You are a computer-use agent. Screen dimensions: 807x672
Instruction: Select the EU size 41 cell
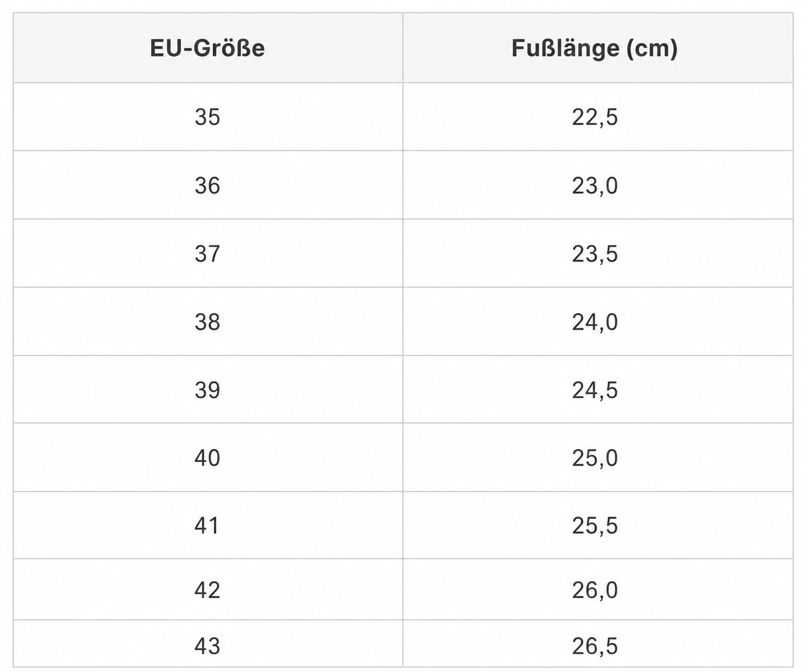tap(207, 525)
